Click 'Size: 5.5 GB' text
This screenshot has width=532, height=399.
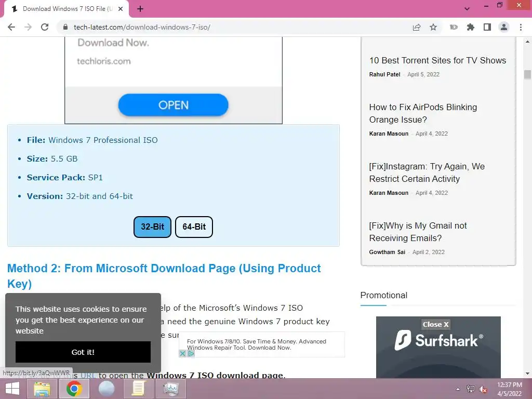tap(52, 159)
